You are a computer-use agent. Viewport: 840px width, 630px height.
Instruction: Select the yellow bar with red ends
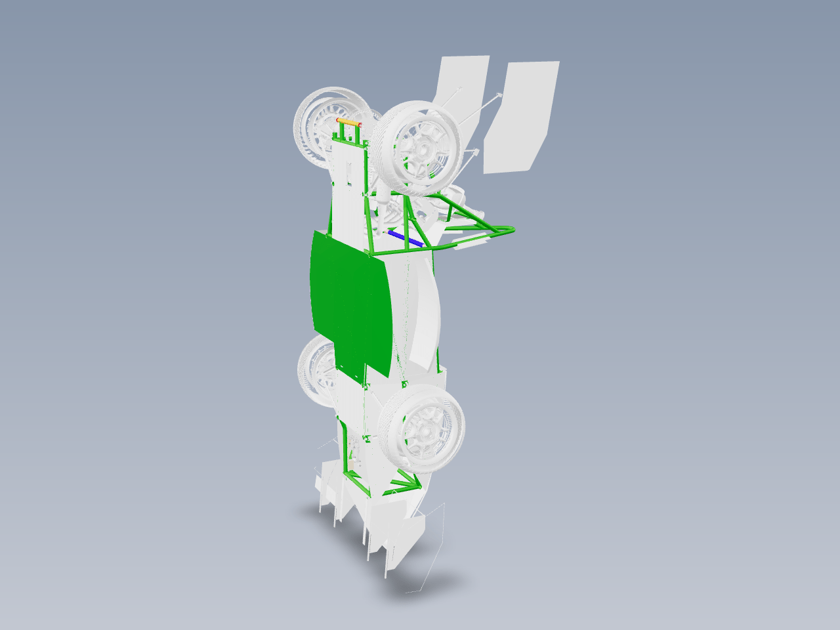(349, 123)
